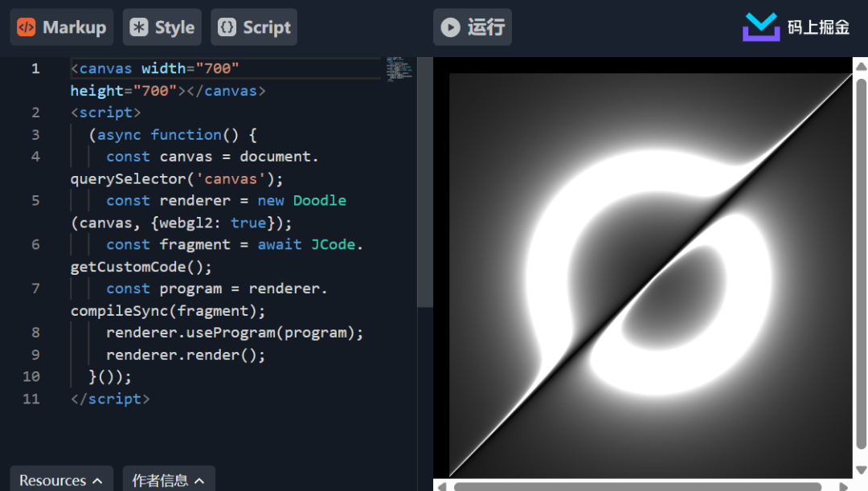Click the editor vertical scrollbar
Viewport: 868px width, 491px height.
click(424, 182)
